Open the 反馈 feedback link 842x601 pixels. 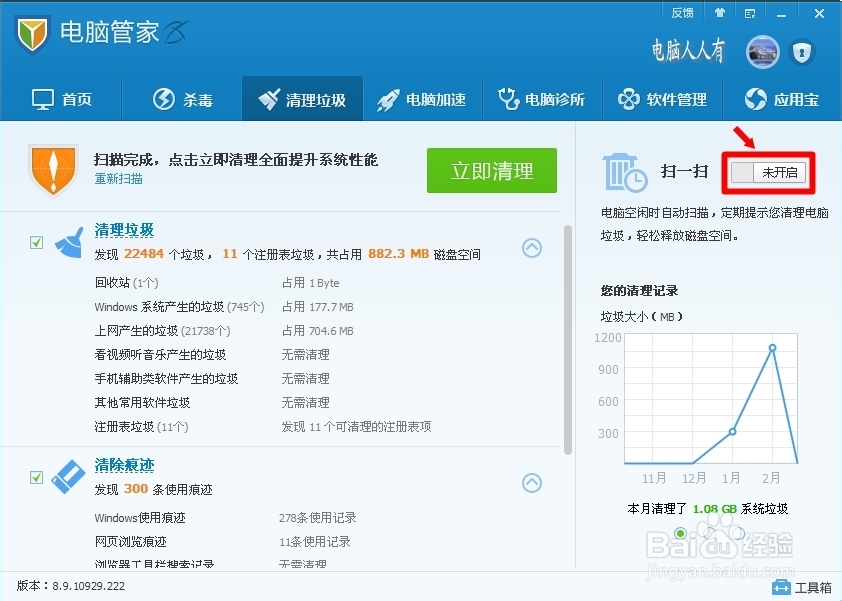point(683,13)
